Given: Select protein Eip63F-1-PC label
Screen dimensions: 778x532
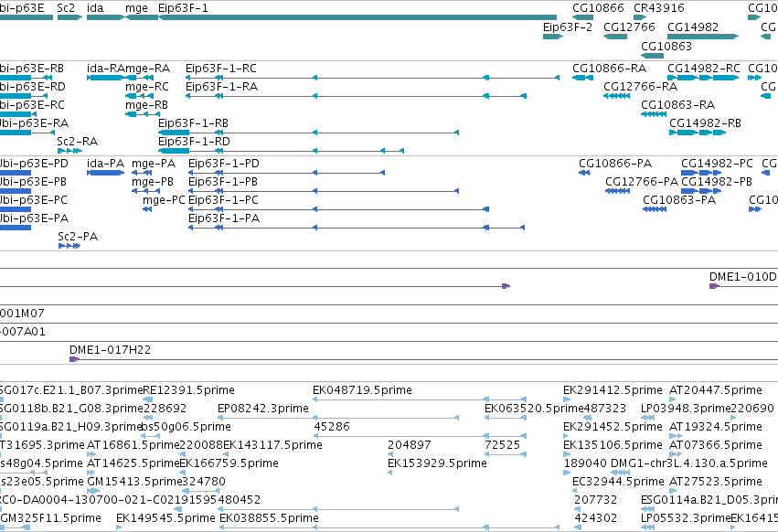Looking at the screenshot, I should tap(224, 200).
